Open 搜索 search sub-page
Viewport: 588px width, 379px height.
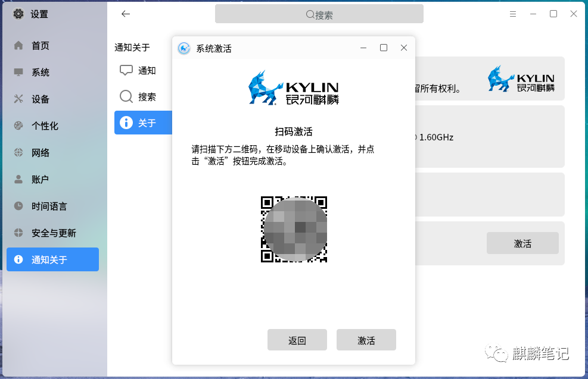(x=143, y=96)
